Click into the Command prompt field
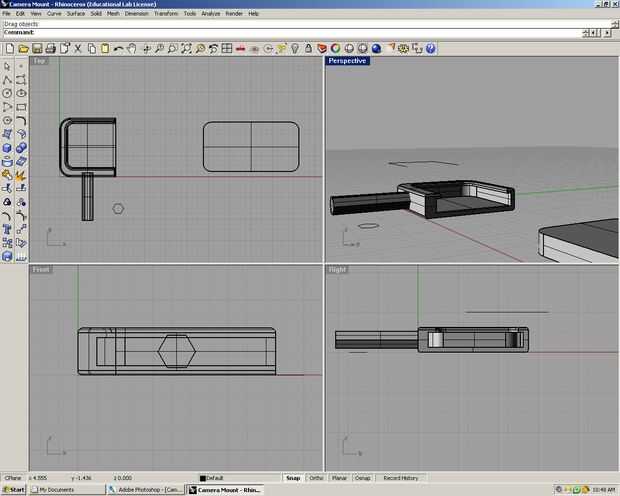Image resolution: width=620 pixels, height=496 pixels. (293, 32)
